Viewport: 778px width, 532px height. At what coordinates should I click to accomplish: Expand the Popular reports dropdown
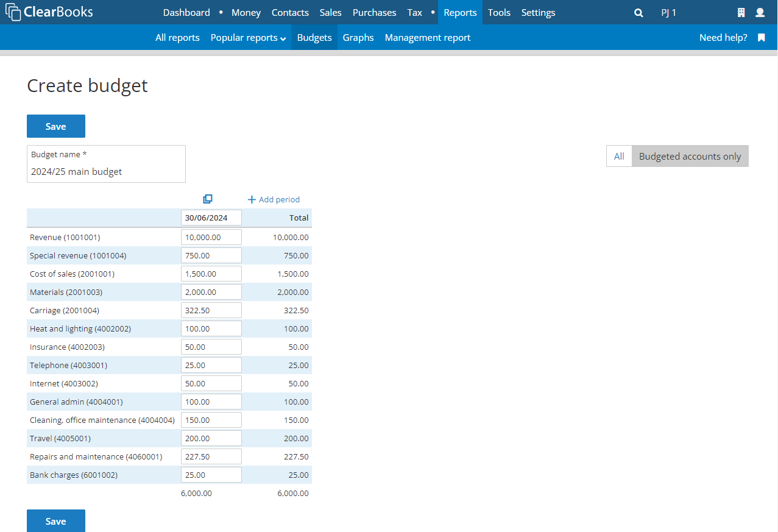[x=248, y=38]
